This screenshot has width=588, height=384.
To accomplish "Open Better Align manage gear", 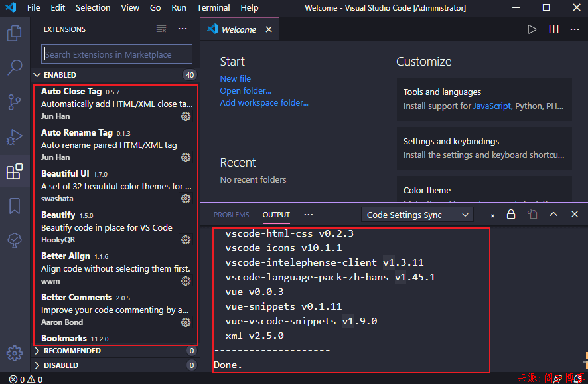I will [186, 281].
